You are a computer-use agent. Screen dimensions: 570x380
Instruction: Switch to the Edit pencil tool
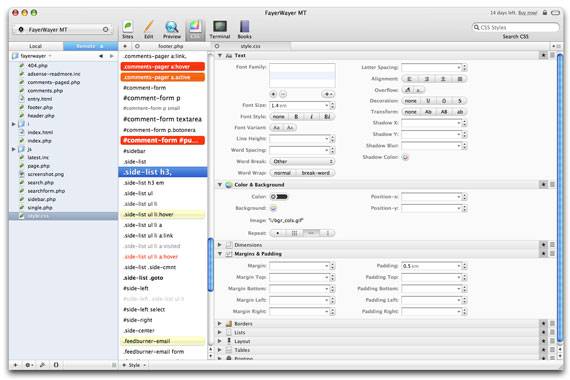coord(149,29)
